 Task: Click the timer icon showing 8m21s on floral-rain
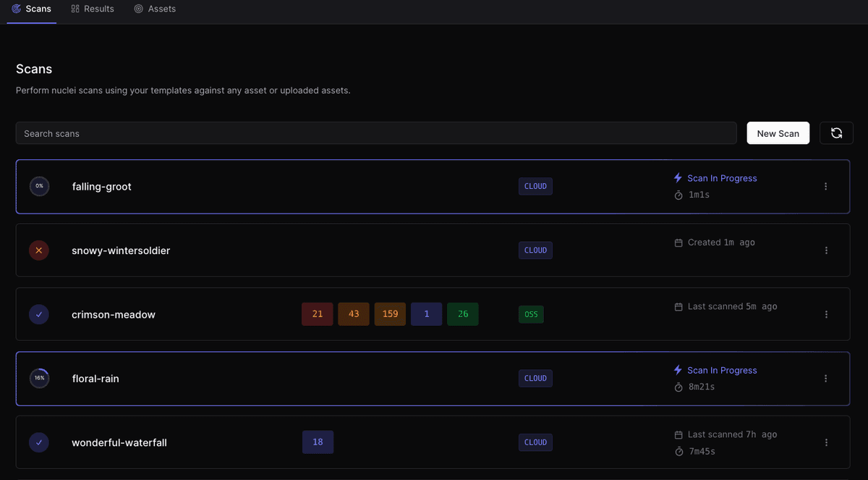click(678, 387)
